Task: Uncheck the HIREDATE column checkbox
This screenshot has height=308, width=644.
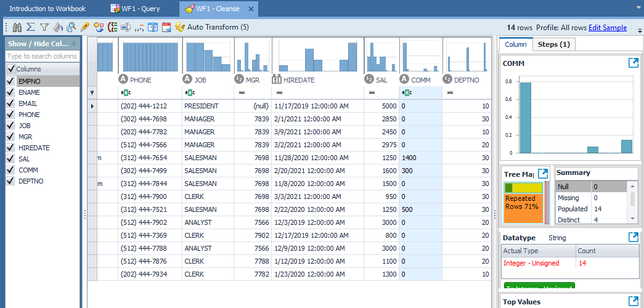Action: [10, 148]
